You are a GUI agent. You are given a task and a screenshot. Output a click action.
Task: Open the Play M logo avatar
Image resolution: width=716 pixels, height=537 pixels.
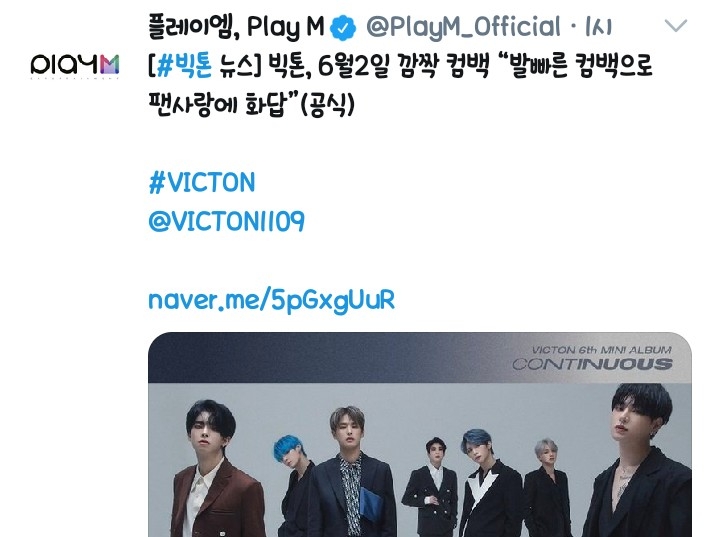75,65
